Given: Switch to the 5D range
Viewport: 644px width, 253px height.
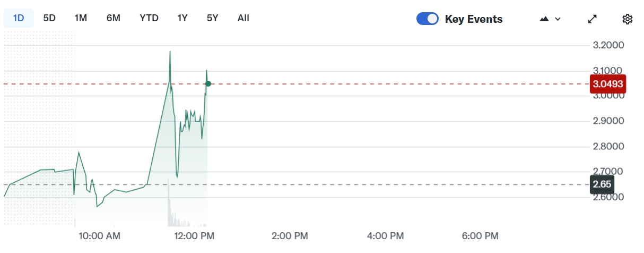Looking at the screenshot, I should tap(49, 18).
